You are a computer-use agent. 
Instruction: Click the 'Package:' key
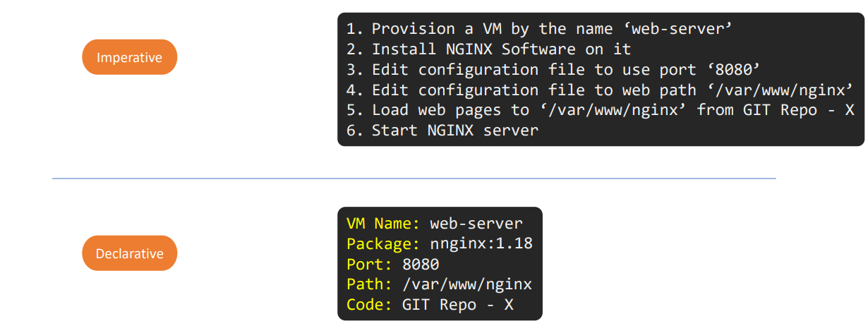pos(383,244)
